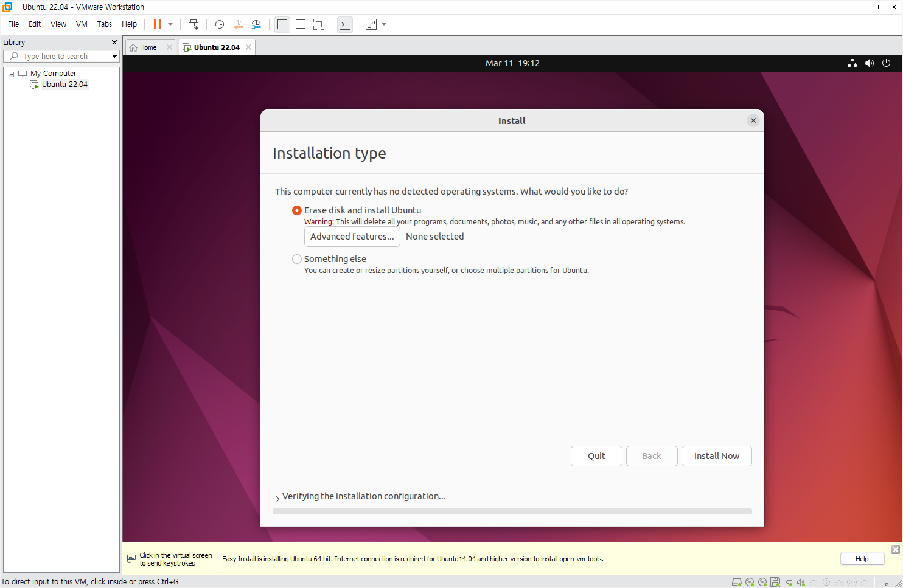The width and height of the screenshot is (903, 588).
Task: Click the orange Pause VM toolbar button
Action: click(158, 24)
